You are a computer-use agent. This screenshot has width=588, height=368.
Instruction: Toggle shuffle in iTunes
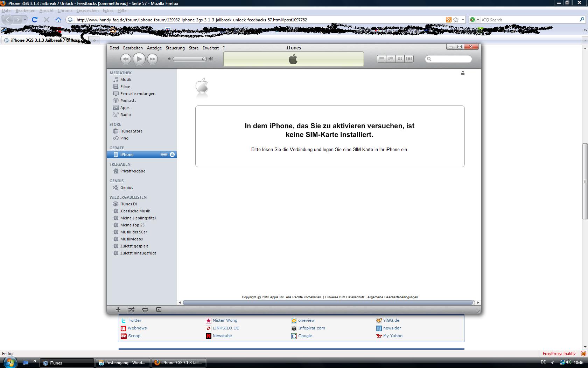point(131,309)
